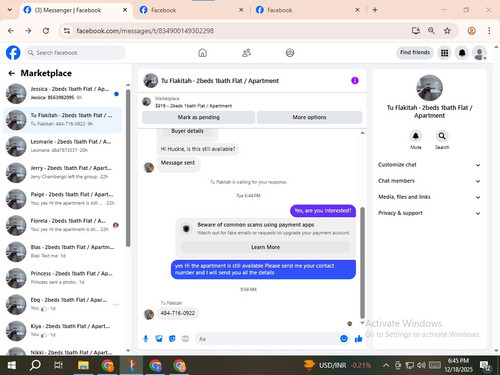Open the Home feed icon
This screenshot has width=500, height=375.
point(202,53)
